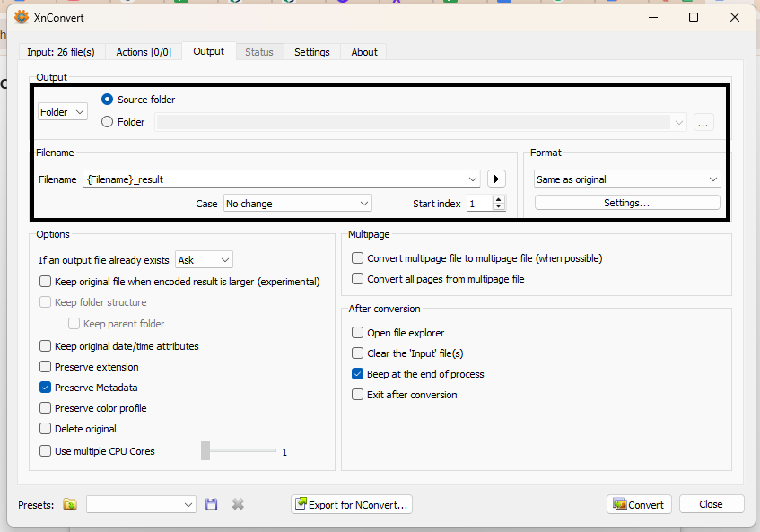Check Convert multipage file to multipage file
Image resolution: width=760 pixels, height=532 pixels.
(357, 258)
